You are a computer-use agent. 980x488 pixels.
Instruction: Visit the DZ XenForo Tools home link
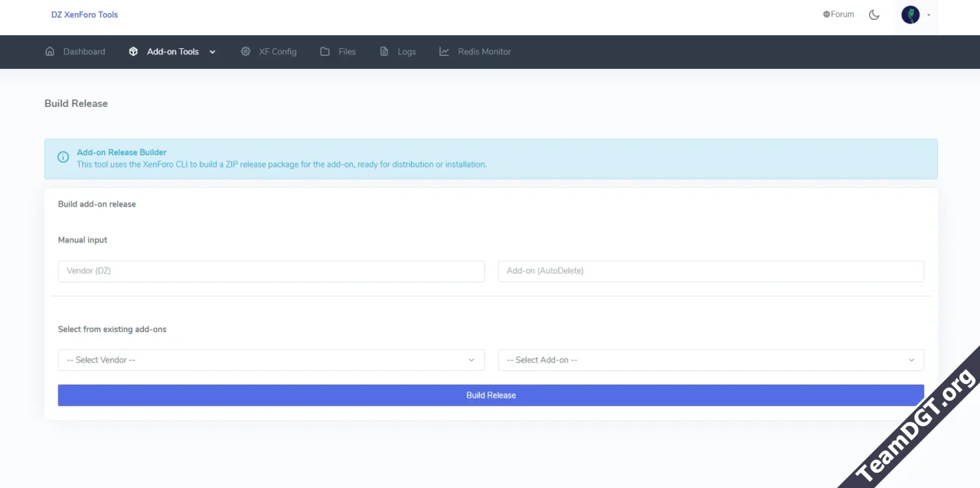click(x=84, y=15)
